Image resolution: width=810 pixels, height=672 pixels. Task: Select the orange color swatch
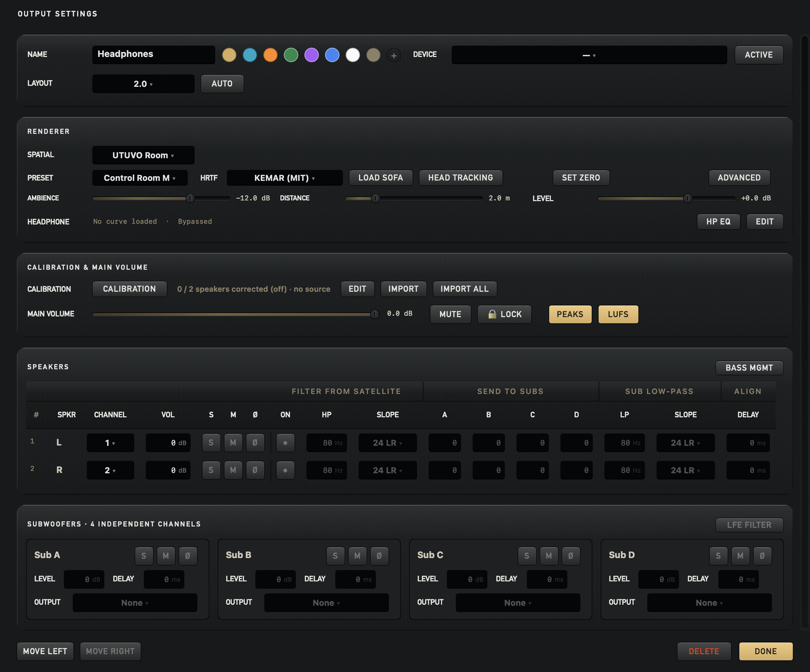tap(270, 55)
